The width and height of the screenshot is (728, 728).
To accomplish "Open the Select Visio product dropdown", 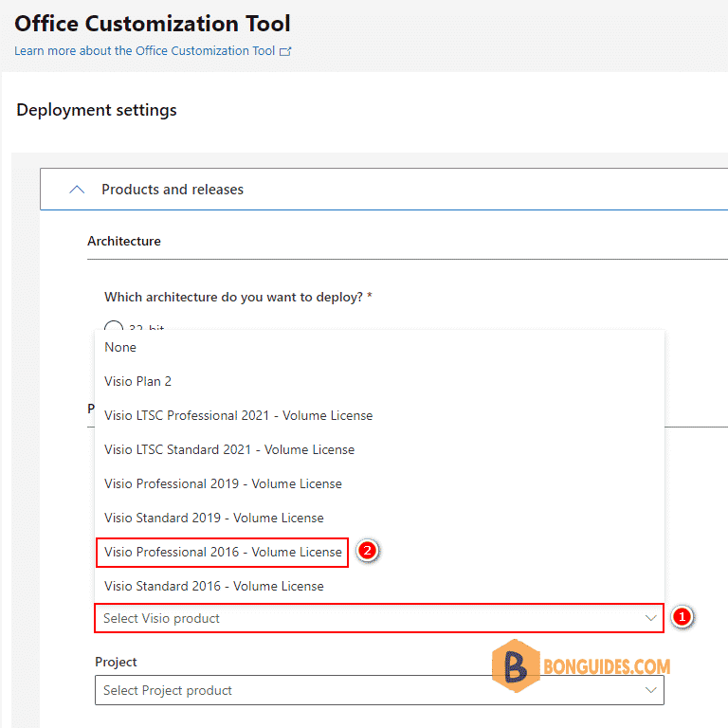I will pos(379,618).
